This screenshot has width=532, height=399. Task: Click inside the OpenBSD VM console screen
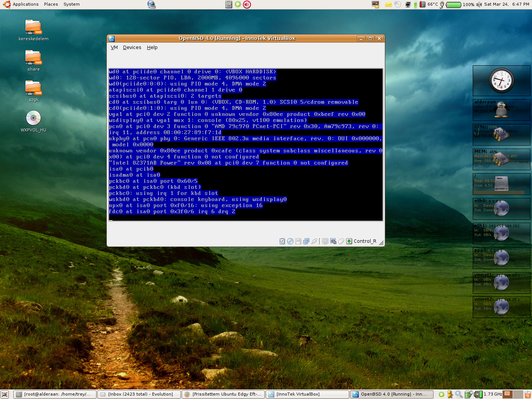click(245, 145)
